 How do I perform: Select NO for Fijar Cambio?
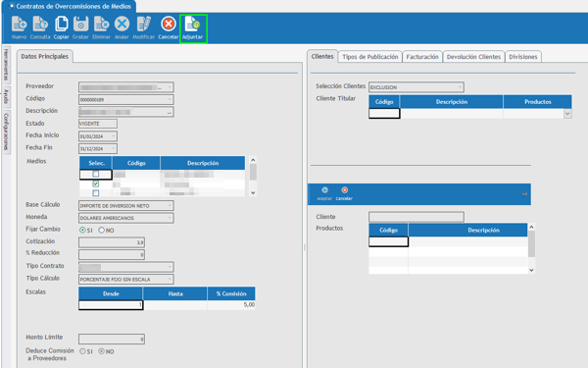[x=101, y=230]
